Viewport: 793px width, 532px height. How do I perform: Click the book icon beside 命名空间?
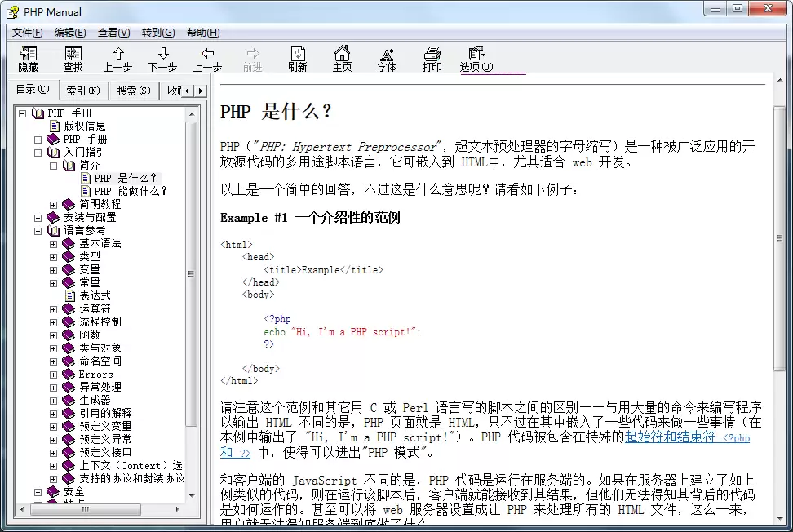pos(69,361)
